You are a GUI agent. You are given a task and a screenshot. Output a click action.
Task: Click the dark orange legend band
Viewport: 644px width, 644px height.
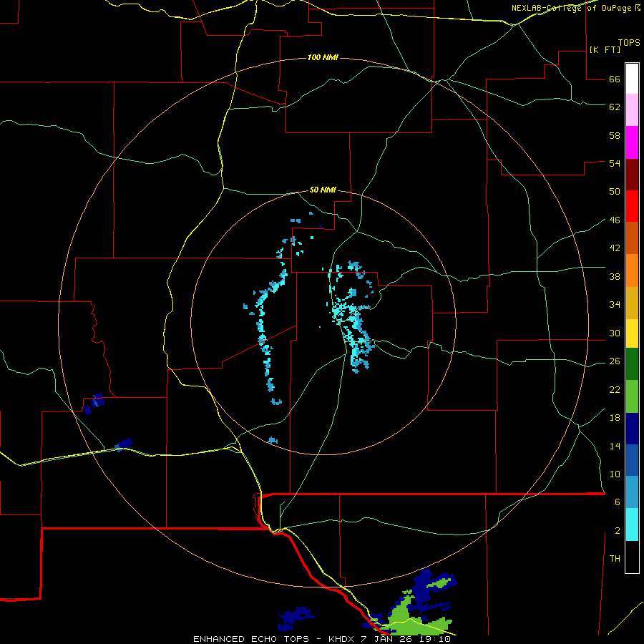click(x=632, y=238)
